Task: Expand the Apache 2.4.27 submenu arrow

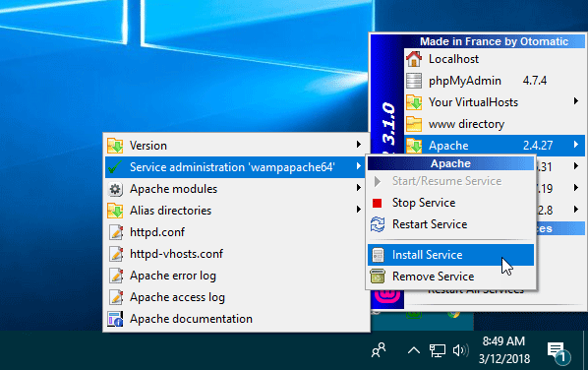Action: [575, 145]
